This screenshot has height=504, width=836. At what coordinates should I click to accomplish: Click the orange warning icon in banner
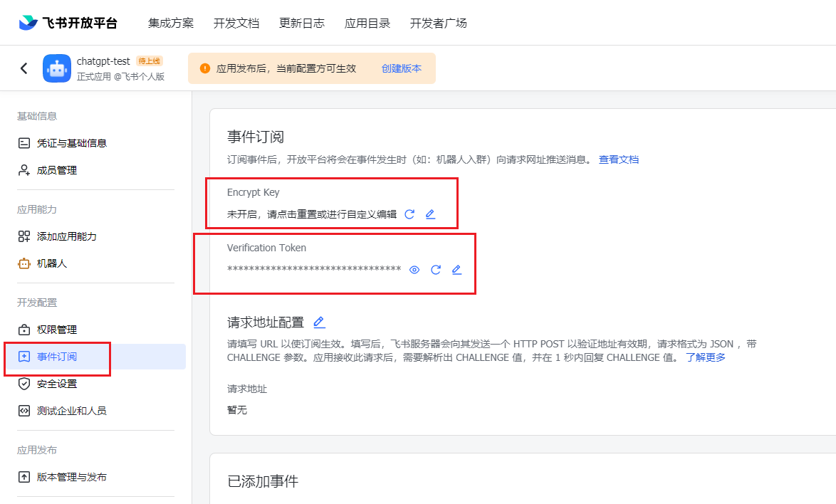point(205,68)
